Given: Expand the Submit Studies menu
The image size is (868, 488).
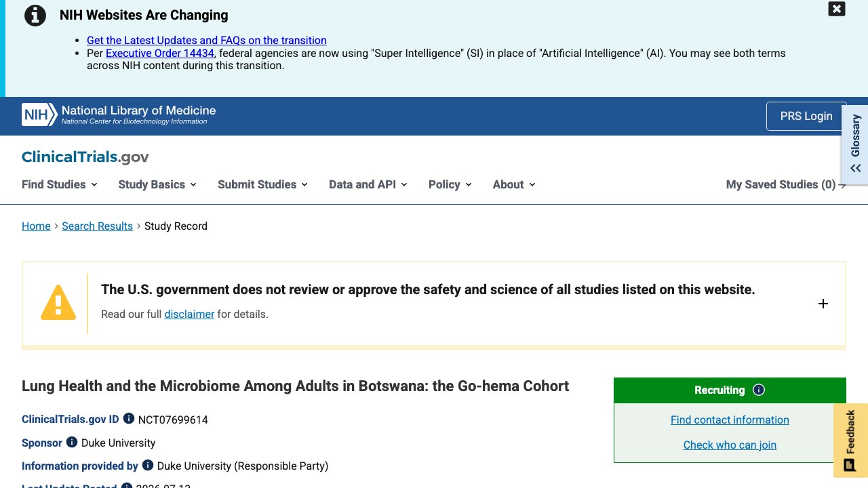Looking at the screenshot, I should tap(262, 184).
